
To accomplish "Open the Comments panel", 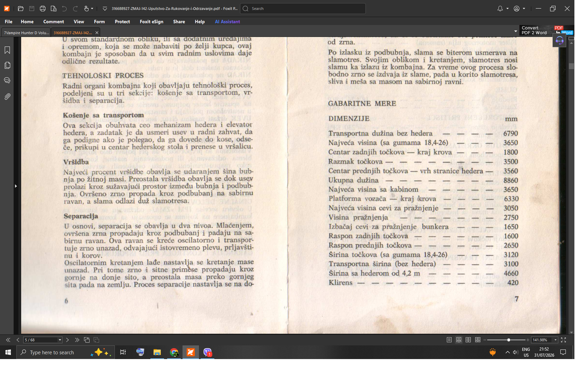I will click(x=7, y=80).
